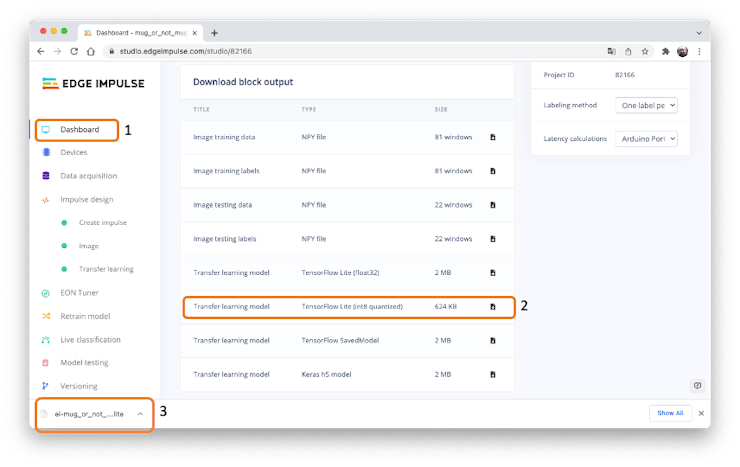Expand the tab search chevron
This screenshot has width=740, height=467.
(699, 33)
